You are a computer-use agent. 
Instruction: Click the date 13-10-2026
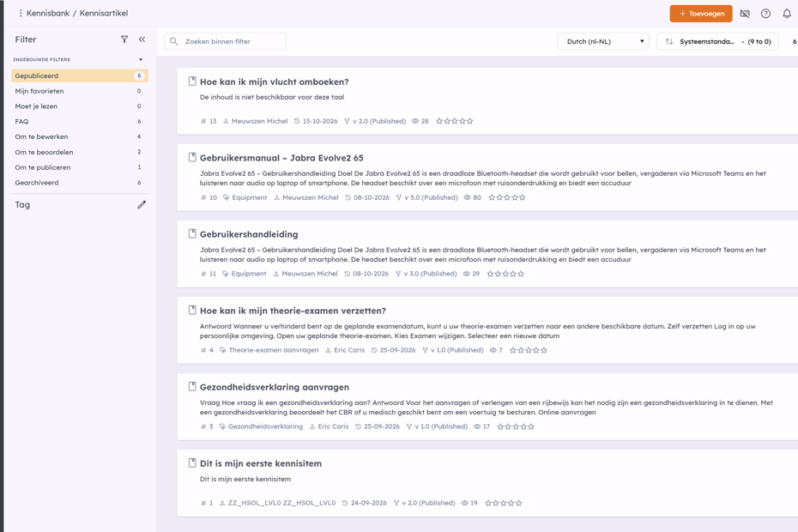click(320, 121)
